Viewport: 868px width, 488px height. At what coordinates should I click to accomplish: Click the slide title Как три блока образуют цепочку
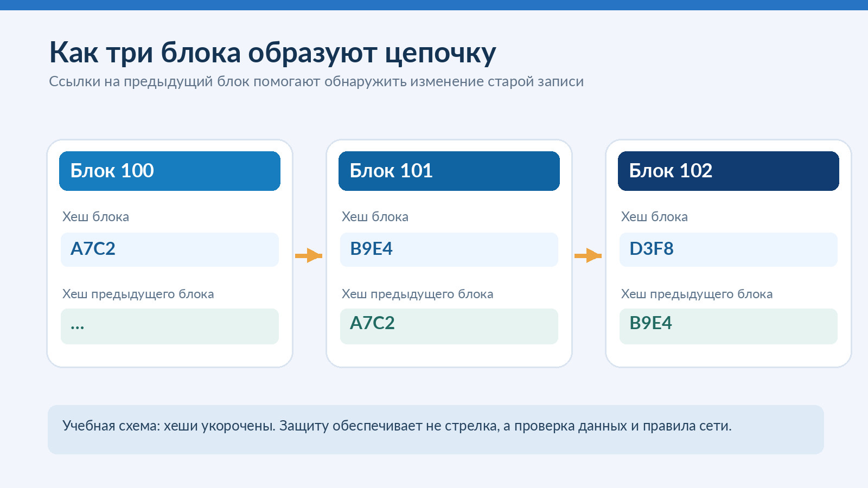click(x=272, y=53)
